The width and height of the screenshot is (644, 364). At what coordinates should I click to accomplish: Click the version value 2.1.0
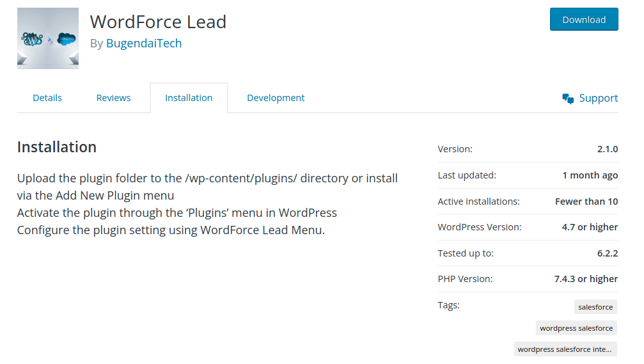pyautogui.click(x=608, y=149)
